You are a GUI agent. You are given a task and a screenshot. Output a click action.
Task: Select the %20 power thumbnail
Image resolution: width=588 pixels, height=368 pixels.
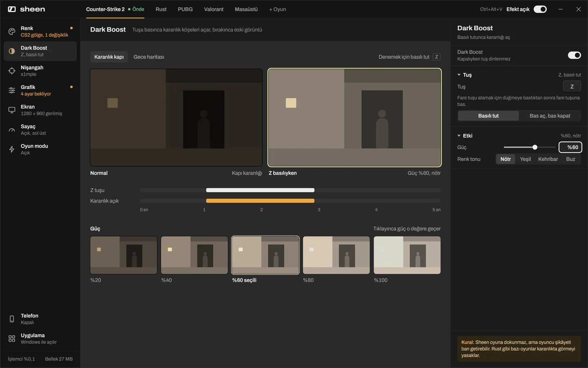point(124,255)
